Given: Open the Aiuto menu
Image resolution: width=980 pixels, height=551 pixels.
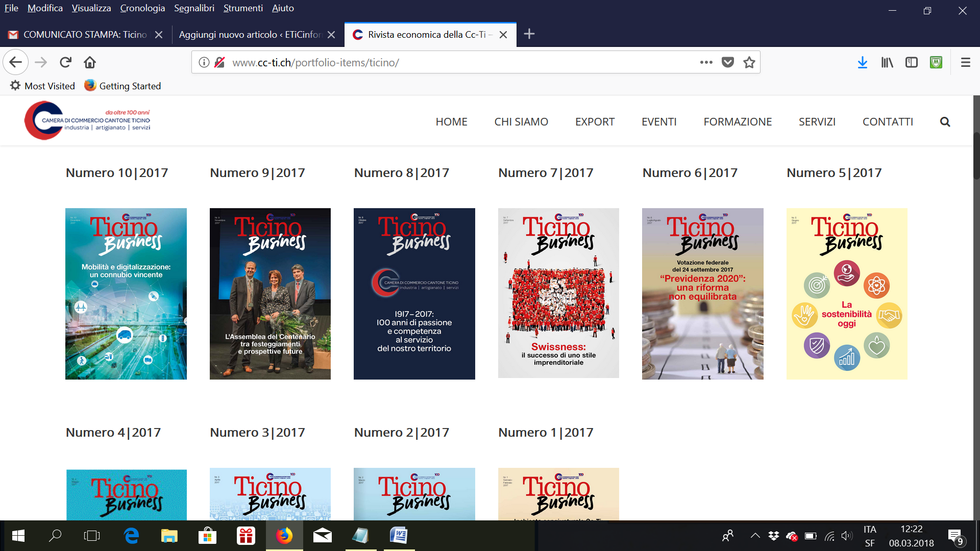Looking at the screenshot, I should (283, 8).
